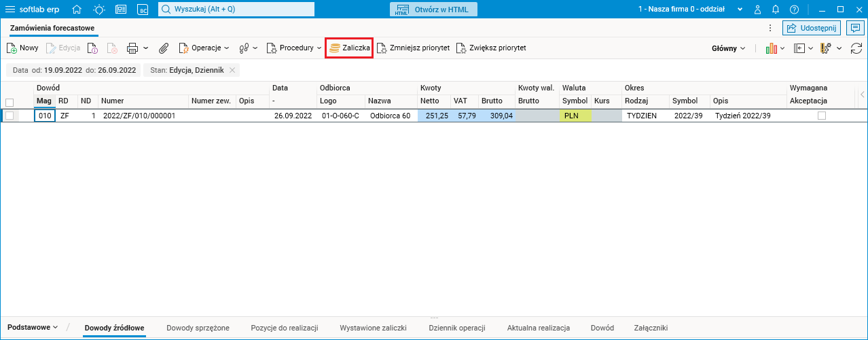Create new document with Nowy
The width and height of the screenshot is (868, 340).
22,48
